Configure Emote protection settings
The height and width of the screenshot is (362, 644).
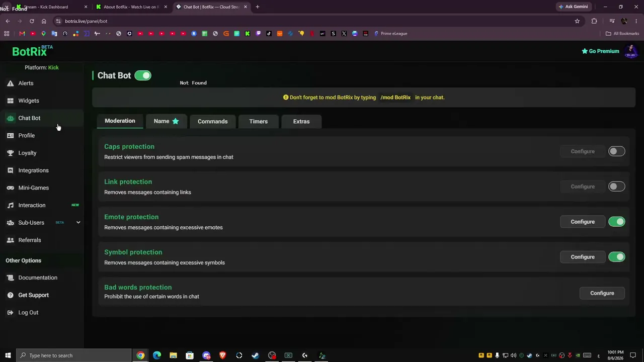tap(583, 222)
